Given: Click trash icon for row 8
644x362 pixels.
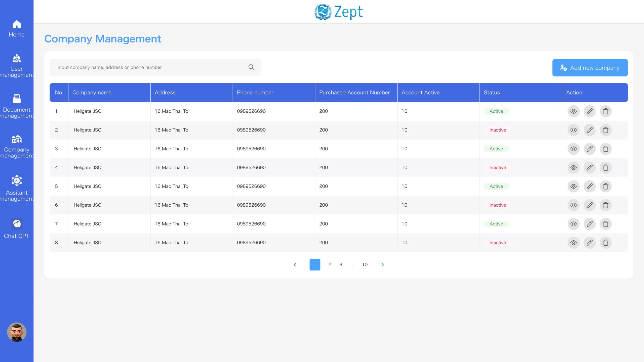Looking at the screenshot, I should (606, 243).
